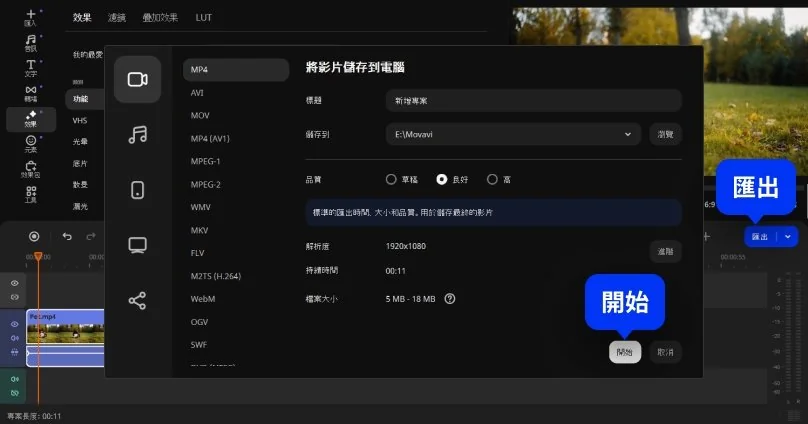Viewport: 808px width, 424px height.
Task: Switch to the LUT tab
Action: coord(204,18)
